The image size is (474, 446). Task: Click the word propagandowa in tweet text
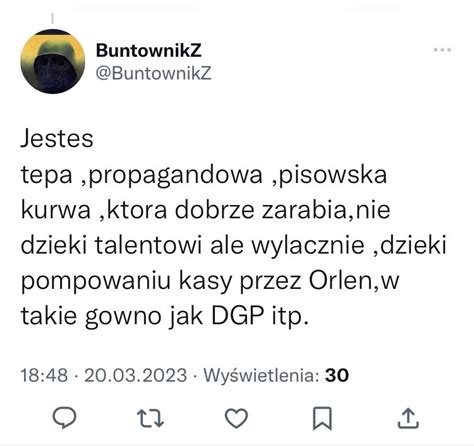176,176
